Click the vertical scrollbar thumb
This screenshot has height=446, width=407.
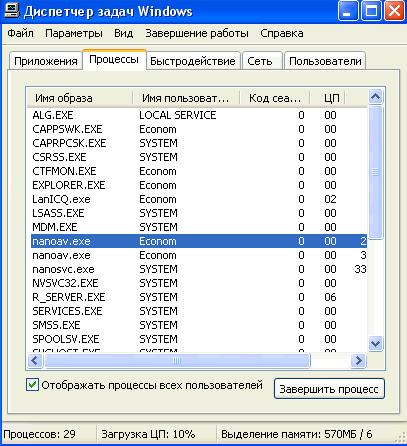[x=376, y=172]
